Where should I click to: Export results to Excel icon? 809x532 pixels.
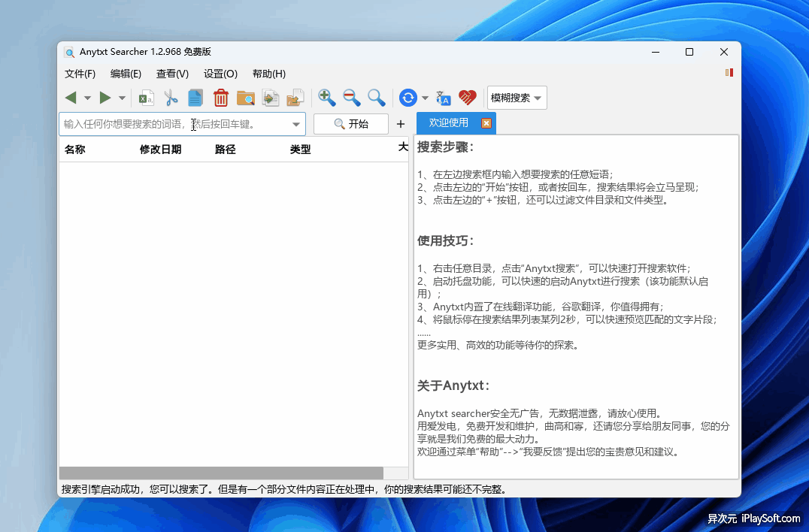[146, 98]
